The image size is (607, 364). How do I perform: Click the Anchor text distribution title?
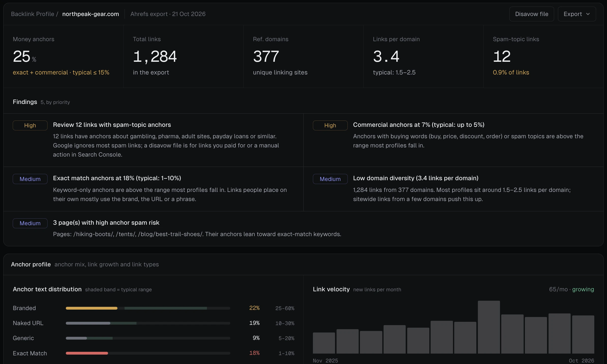point(47,289)
